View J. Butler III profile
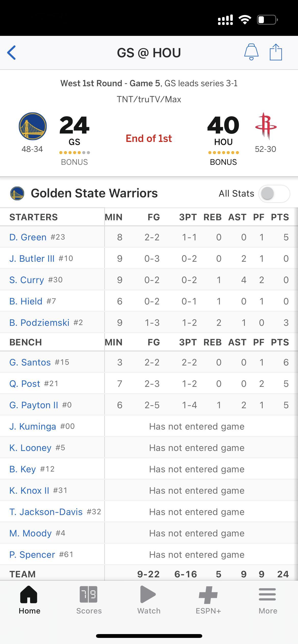Screen dimensions: 298x644 [32, 258]
